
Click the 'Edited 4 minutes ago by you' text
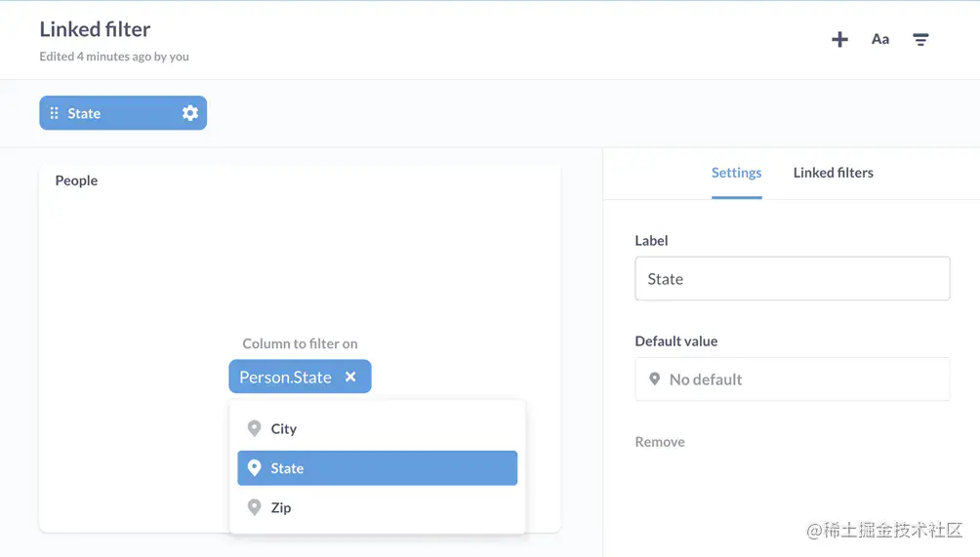(x=114, y=57)
